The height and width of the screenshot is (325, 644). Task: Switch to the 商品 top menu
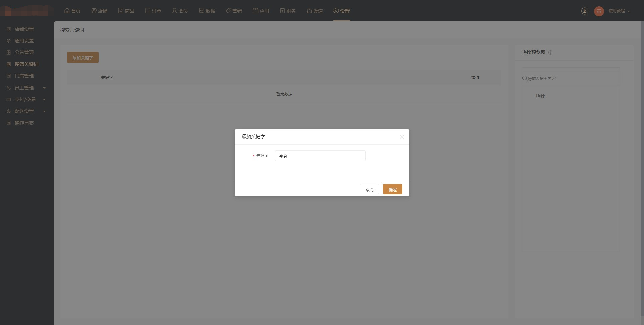coord(126,11)
